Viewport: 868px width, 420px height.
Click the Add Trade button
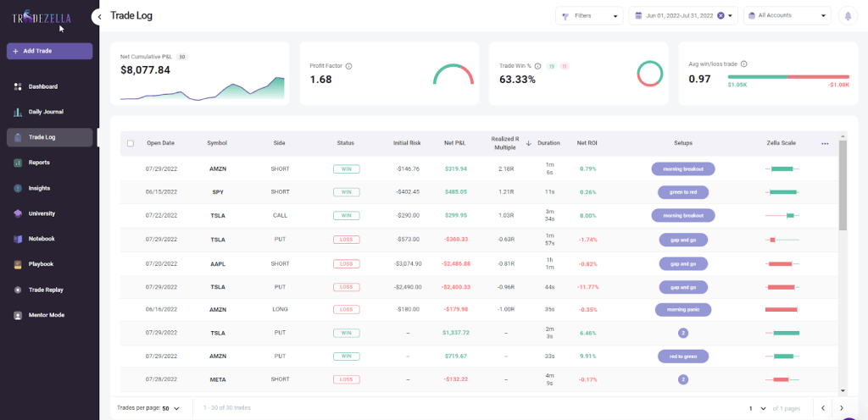49,51
